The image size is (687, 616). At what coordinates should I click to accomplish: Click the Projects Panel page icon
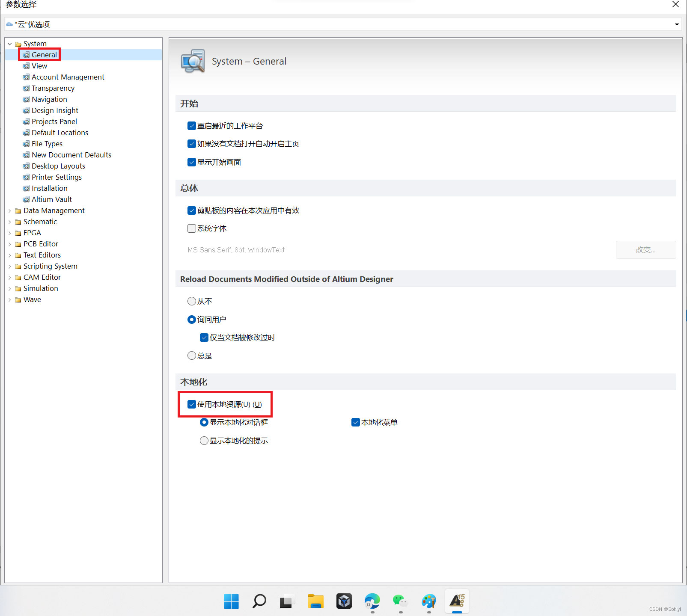(26, 121)
